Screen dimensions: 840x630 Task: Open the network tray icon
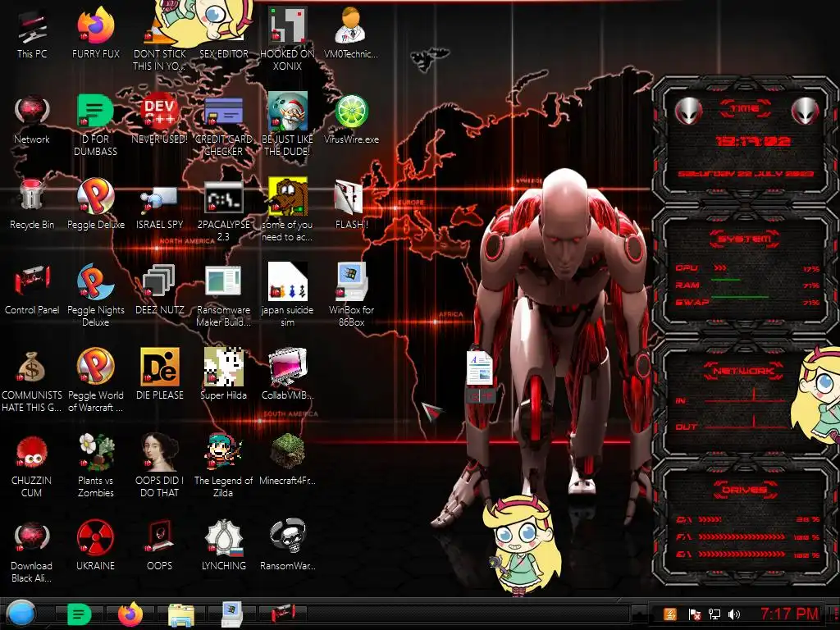coord(714,614)
